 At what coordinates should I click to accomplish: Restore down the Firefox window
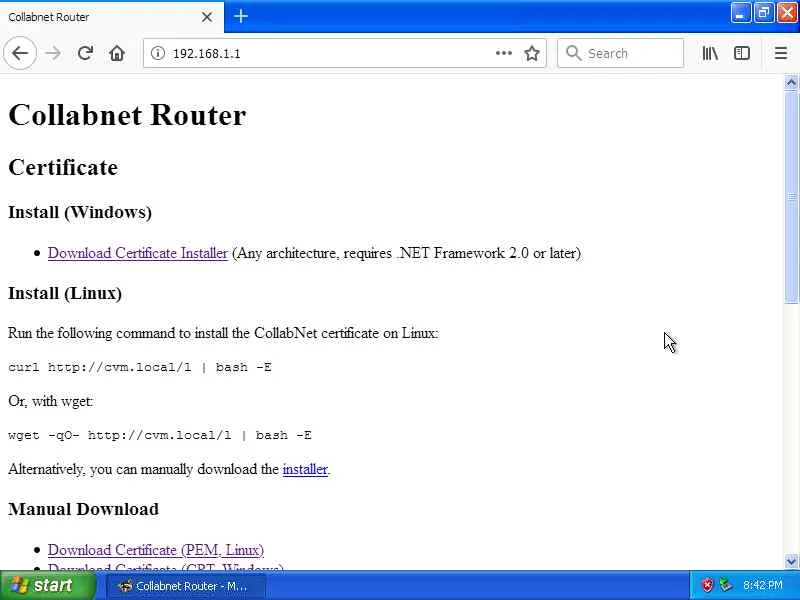763,13
